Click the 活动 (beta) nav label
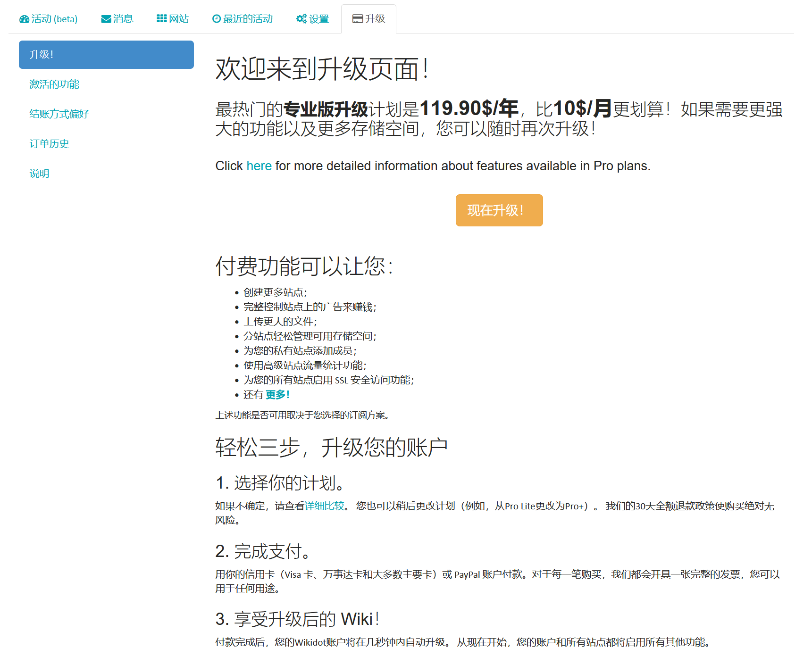 53,19
